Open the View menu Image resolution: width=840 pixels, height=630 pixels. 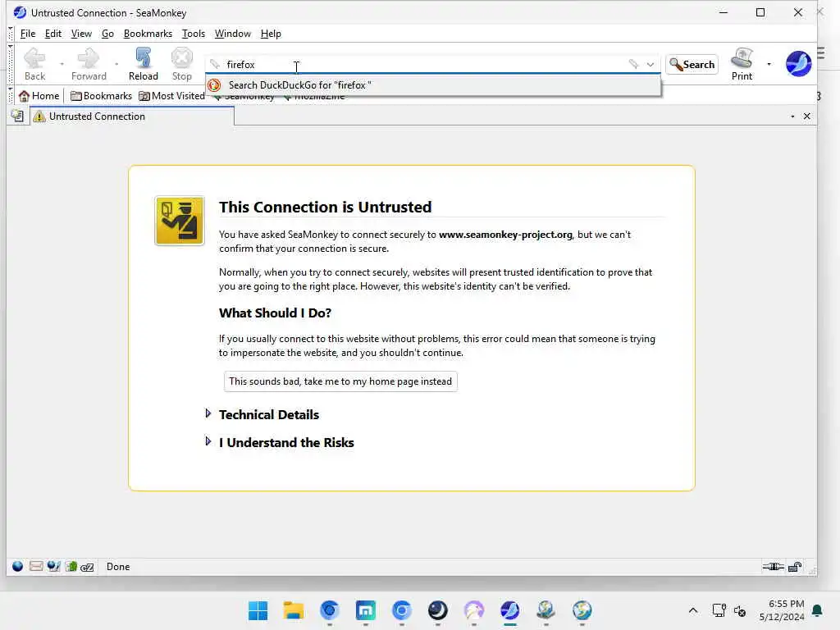click(x=81, y=34)
